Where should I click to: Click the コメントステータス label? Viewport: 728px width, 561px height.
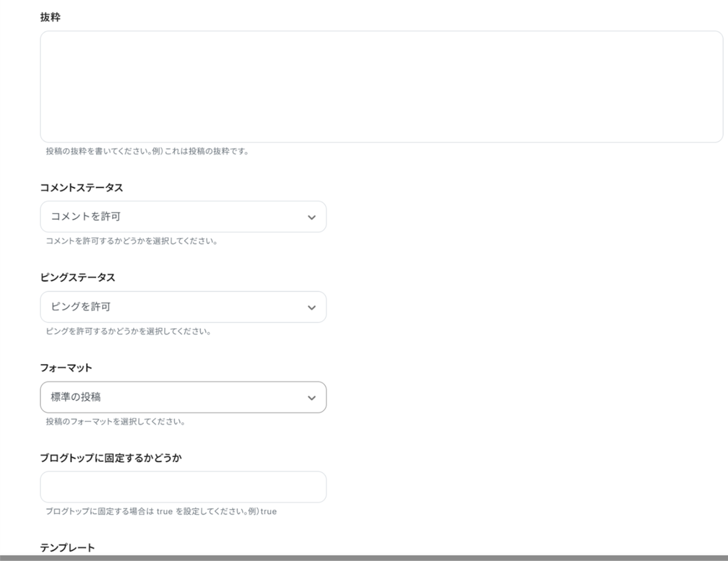(x=81, y=187)
